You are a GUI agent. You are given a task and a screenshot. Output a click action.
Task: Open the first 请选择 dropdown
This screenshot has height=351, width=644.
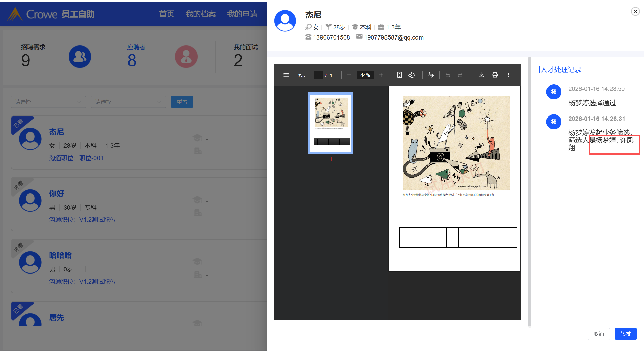pyautogui.click(x=48, y=102)
